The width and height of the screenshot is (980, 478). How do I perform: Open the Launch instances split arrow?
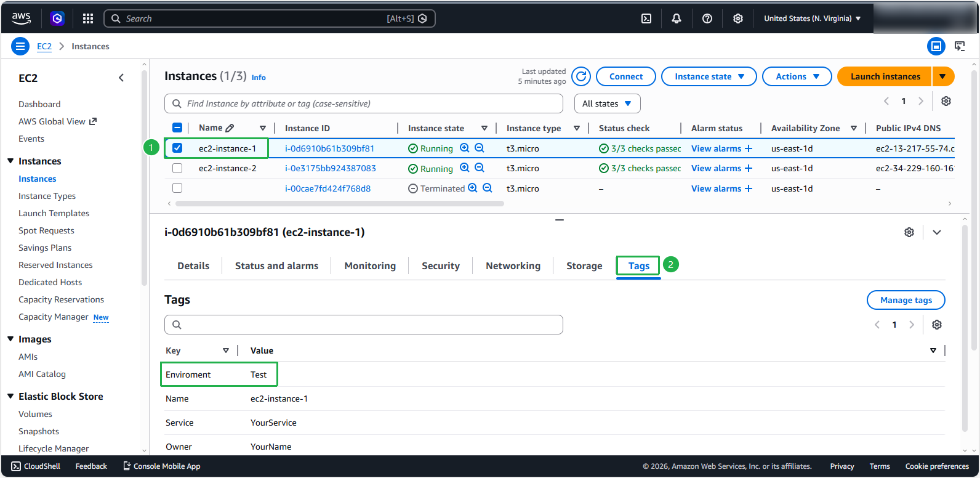[x=943, y=76]
